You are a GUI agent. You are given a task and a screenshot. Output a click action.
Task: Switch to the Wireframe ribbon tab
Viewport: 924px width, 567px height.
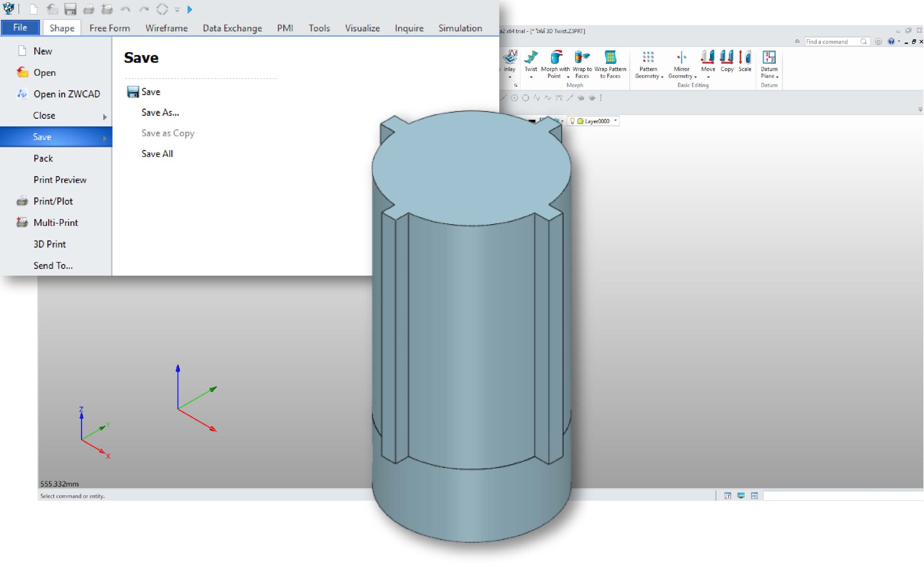[166, 28]
